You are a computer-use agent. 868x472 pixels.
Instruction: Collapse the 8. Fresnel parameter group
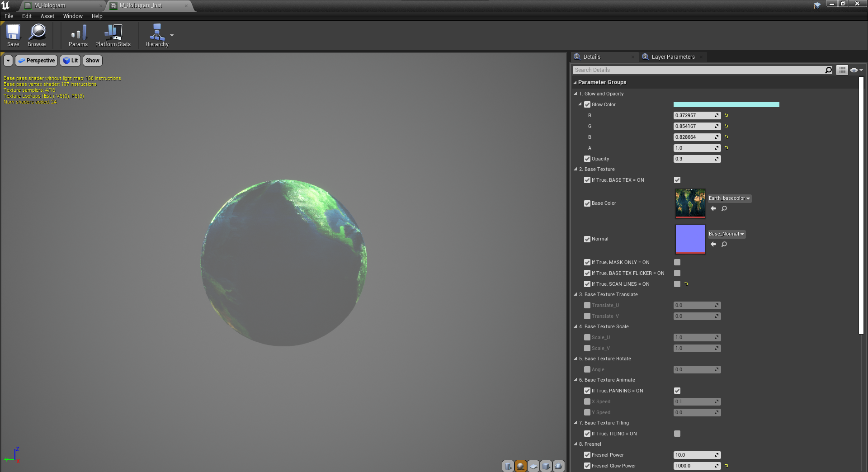point(575,444)
